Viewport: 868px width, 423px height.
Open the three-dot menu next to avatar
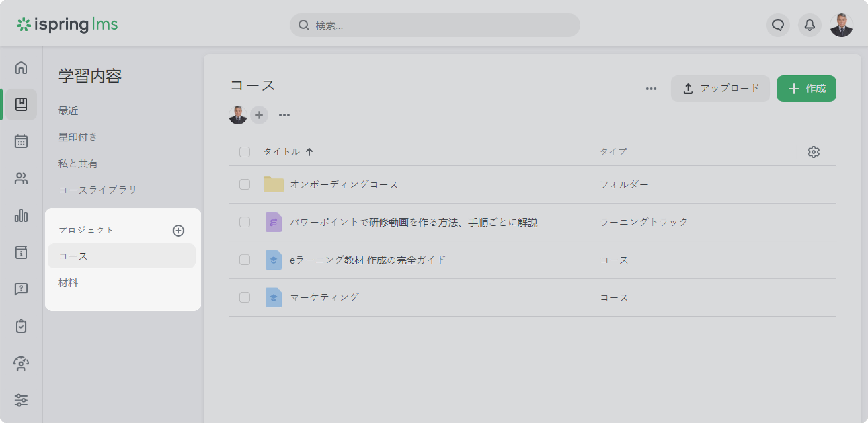284,115
